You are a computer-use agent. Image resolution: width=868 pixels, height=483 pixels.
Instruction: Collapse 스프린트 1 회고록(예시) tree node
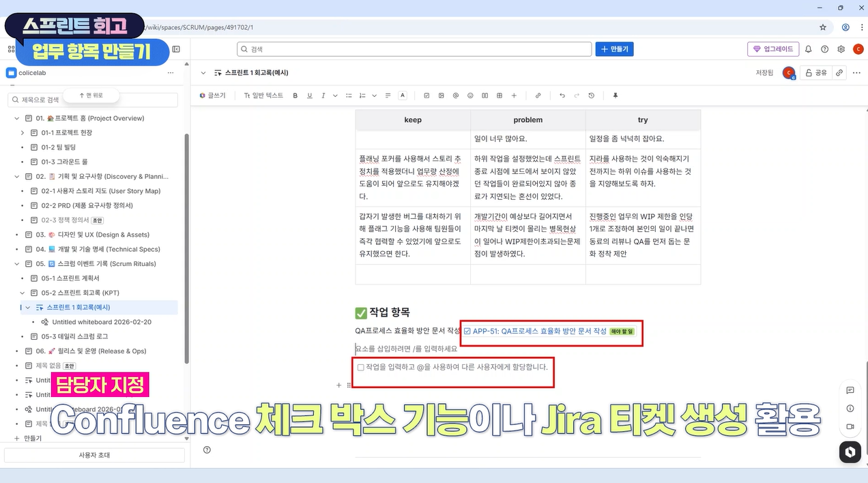[28, 307]
